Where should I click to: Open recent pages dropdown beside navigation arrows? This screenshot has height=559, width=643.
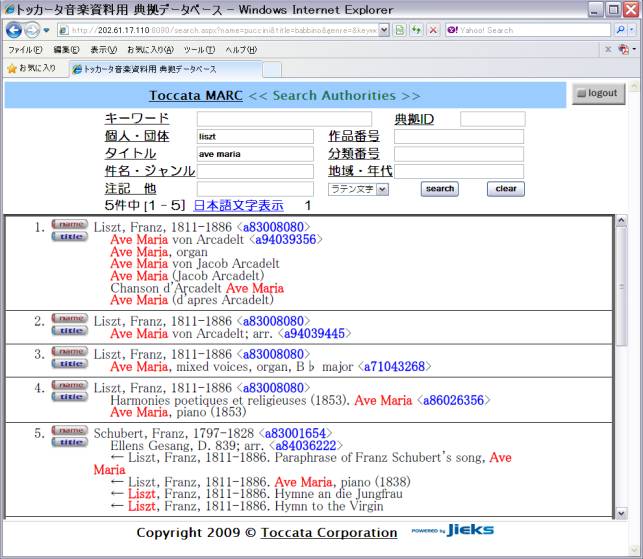(46, 30)
